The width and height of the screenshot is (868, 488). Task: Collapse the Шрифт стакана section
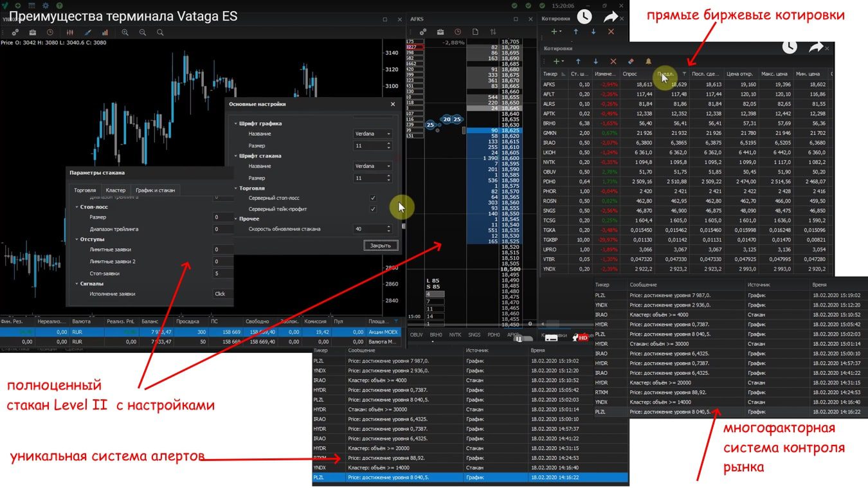pos(236,156)
